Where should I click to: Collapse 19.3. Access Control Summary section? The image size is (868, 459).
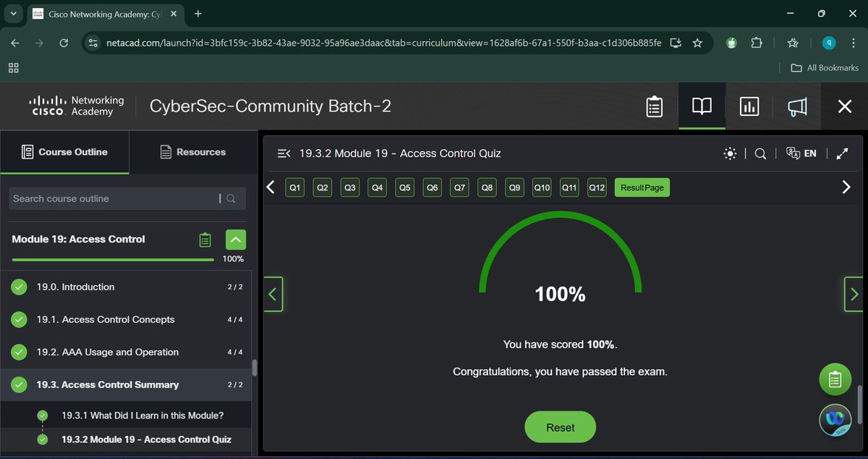126,385
